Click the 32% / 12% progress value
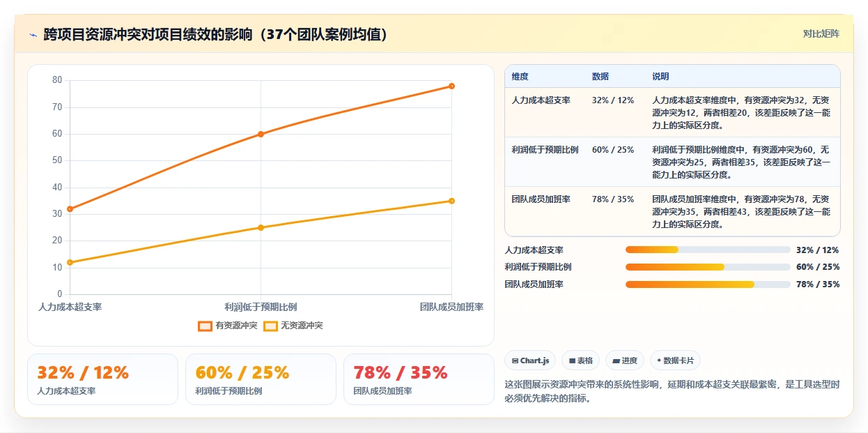 click(x=818, y=250)
